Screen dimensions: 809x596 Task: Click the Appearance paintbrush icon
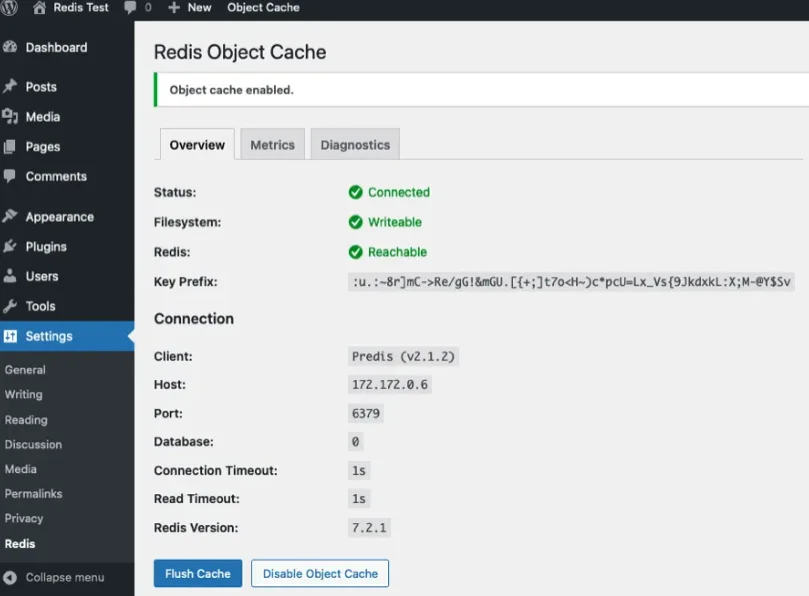[x=11, y=217]
